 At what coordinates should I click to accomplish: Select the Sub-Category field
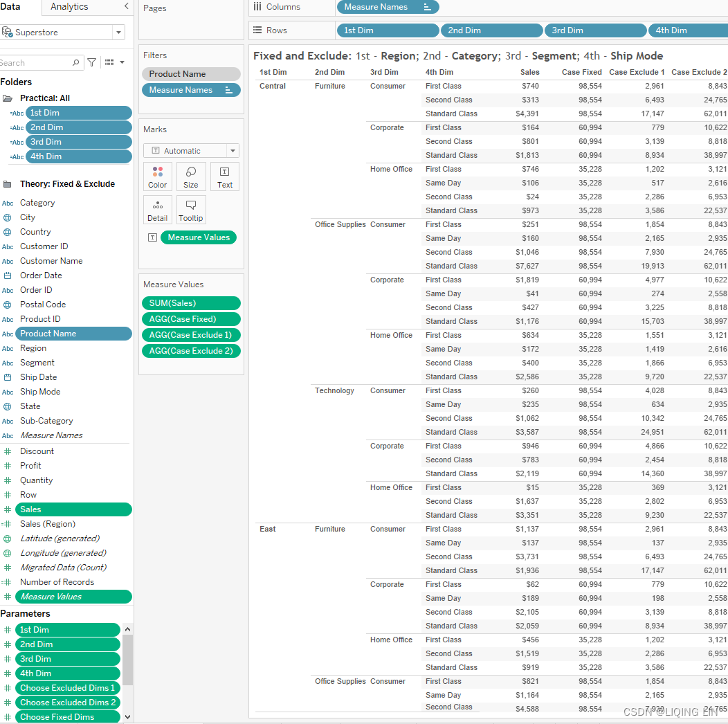46,421
